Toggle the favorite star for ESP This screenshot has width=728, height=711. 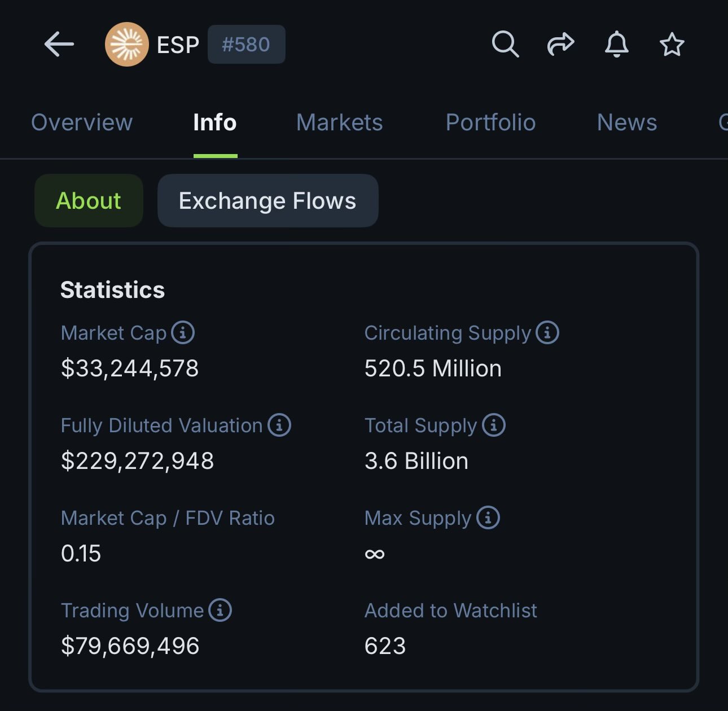672,45
